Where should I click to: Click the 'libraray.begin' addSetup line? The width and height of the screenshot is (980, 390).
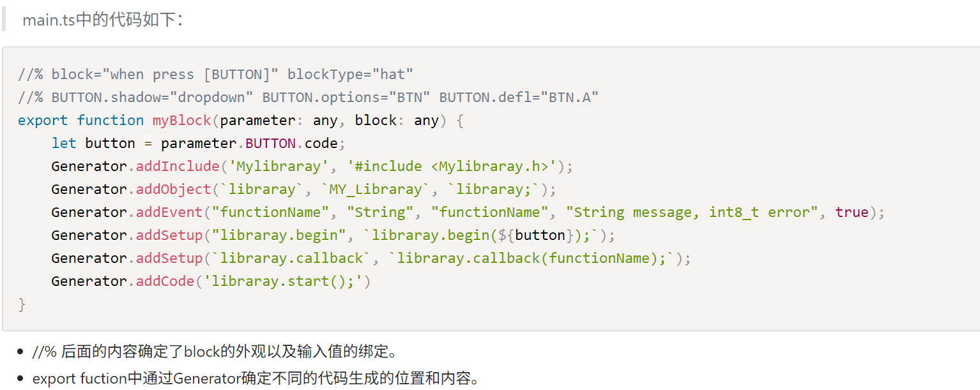[333, 236]
